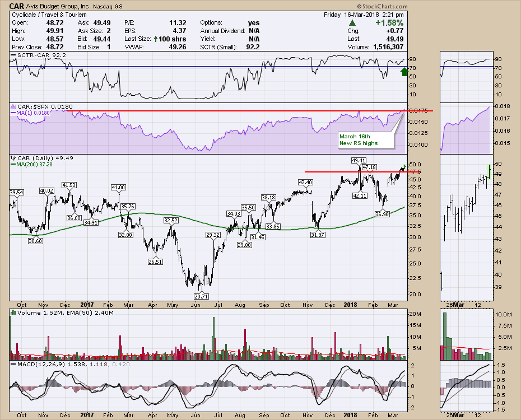Click the '42.40' price label
Viewport: 521px width, 420px height.
(305, 182)
